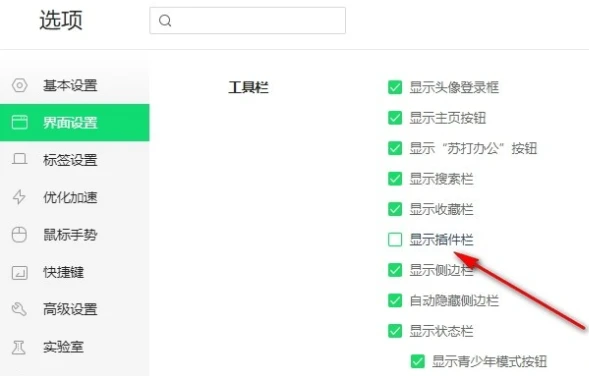Disable 显示青少年模式按钮 checkbox
This screenshot has width=589, height=376.
coord(417,361)
